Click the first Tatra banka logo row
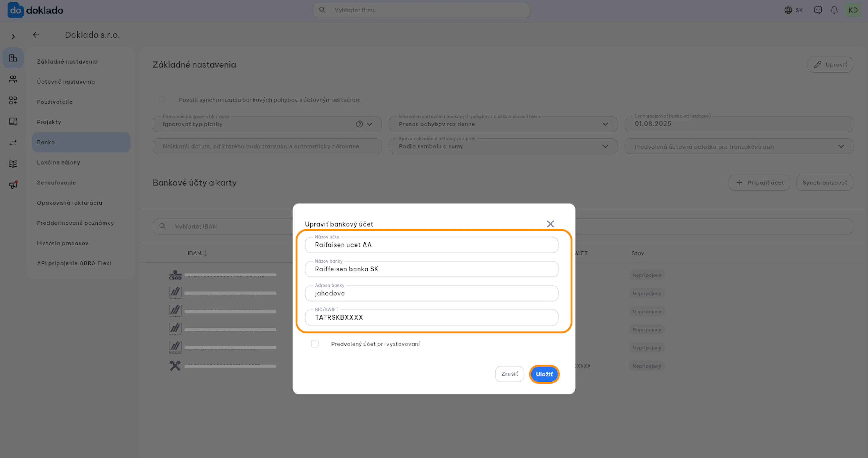Screen dimensions: 868x458 [175, 293]
